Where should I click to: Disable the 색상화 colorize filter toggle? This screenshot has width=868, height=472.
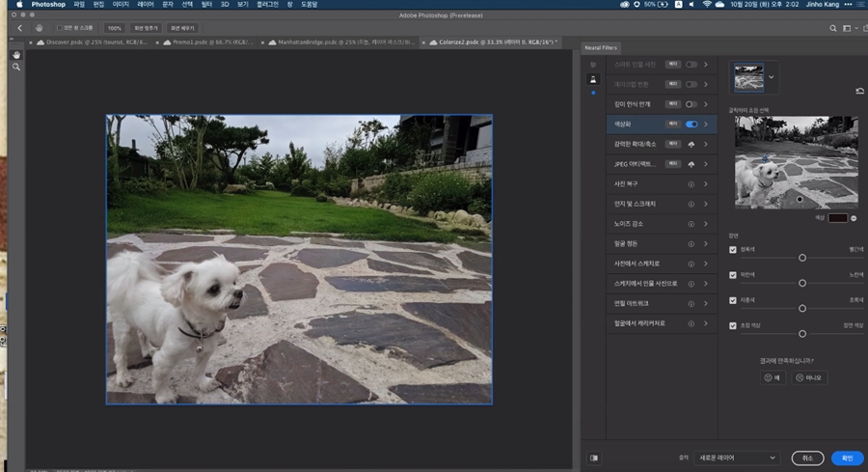(692, 125)
